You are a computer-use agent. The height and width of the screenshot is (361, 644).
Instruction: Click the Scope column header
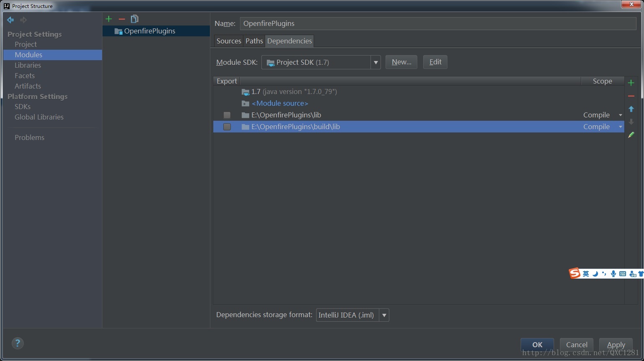[602, 81]
